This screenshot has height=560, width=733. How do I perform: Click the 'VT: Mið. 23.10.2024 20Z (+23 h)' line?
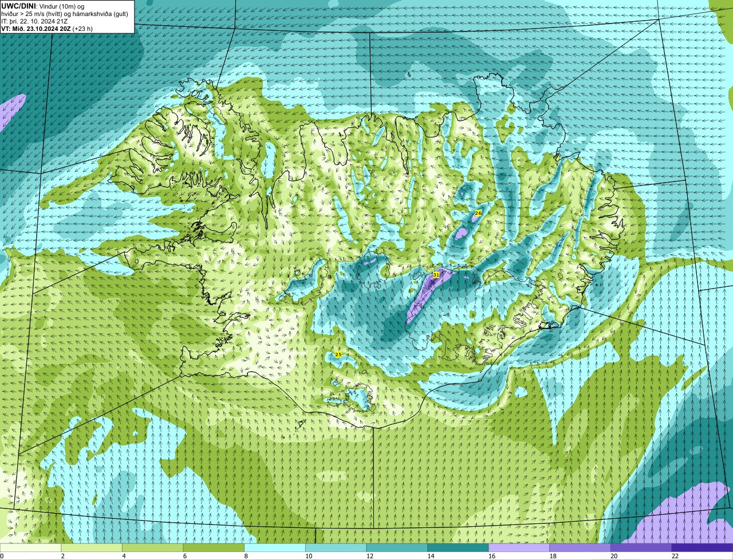tap(47, 29)
